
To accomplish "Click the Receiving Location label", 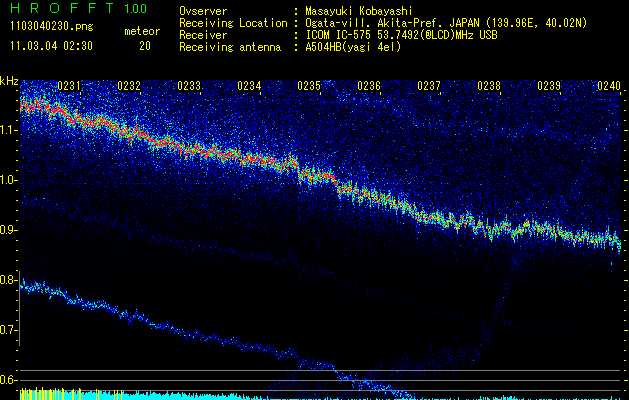I will pos(233,23).
